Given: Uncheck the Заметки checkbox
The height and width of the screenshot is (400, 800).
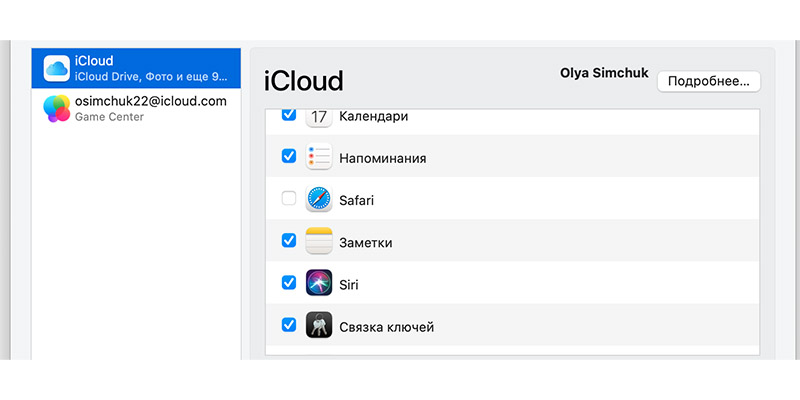Looking at the screenshot, I should (x=289, y=240).
